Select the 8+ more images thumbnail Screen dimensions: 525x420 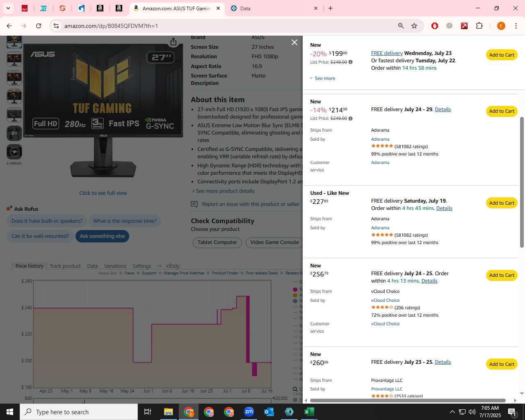coord(14,133)
